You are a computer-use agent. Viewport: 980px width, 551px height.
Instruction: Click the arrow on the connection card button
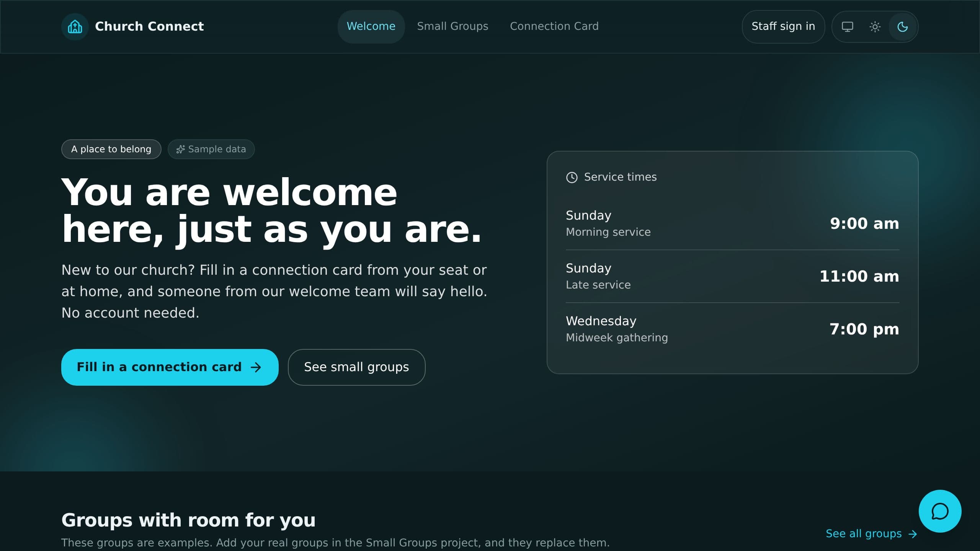click(256, 367)
